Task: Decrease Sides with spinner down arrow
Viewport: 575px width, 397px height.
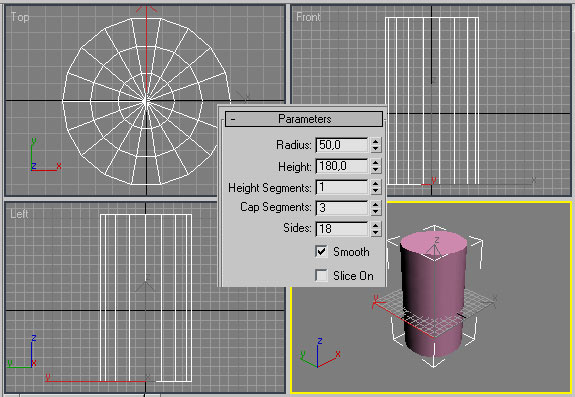Action: tap(375, 233)
